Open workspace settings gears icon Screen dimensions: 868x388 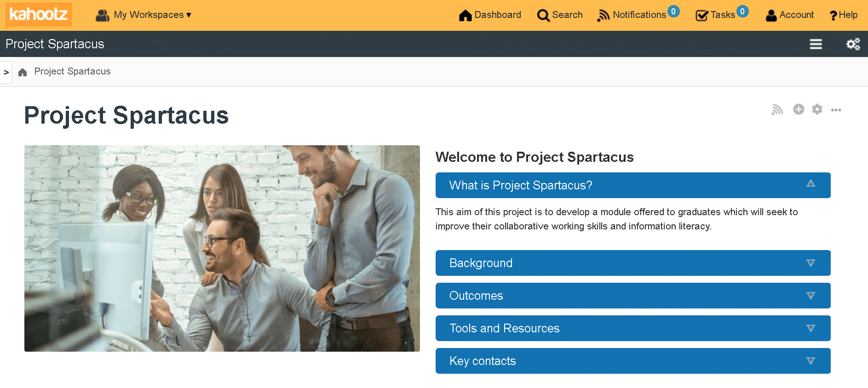853,44
